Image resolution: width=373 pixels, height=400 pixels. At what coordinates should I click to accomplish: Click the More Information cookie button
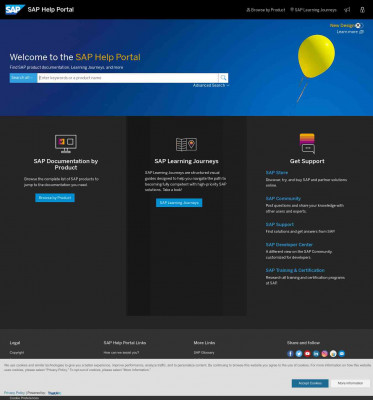(x=350, y=383)
